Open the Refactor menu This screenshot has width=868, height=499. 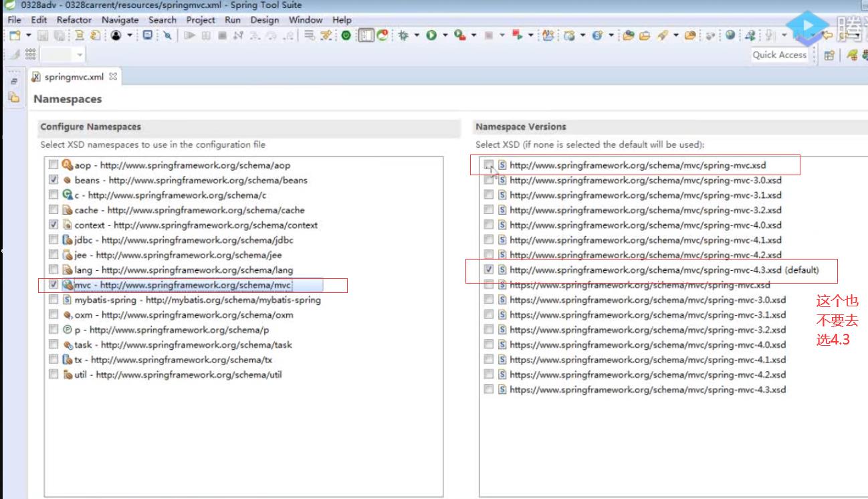[x=74, y=20]
